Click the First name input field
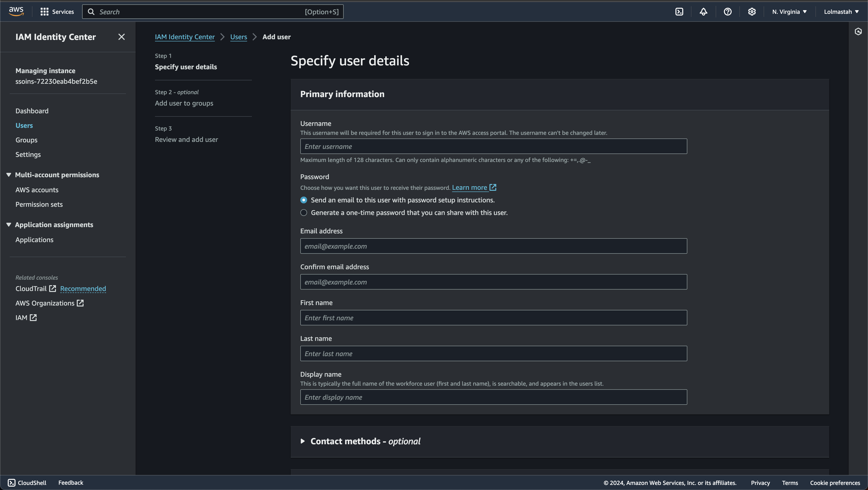The image size is (868, 490). 494,318
